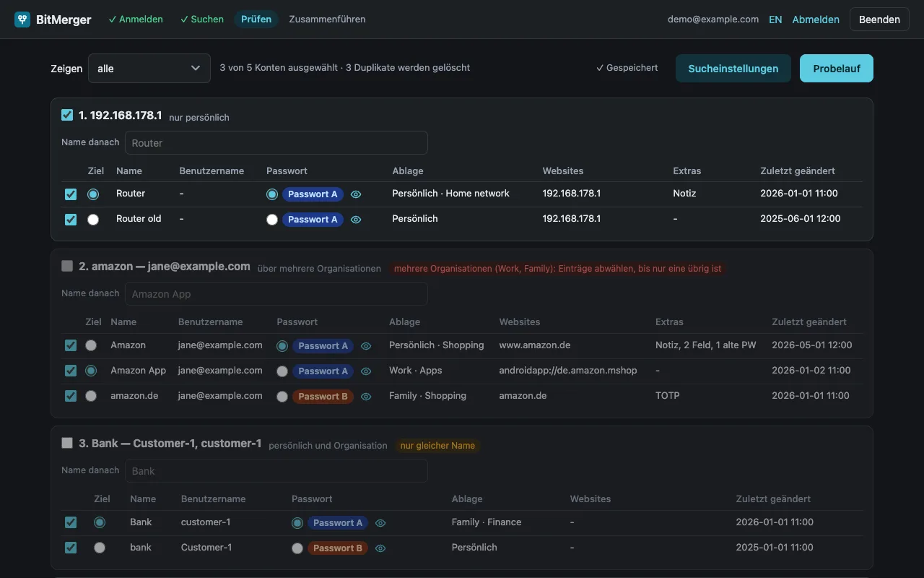Check group 3 Bank checkbox
This screenshot has height=578, width=924.
point(67,443)
